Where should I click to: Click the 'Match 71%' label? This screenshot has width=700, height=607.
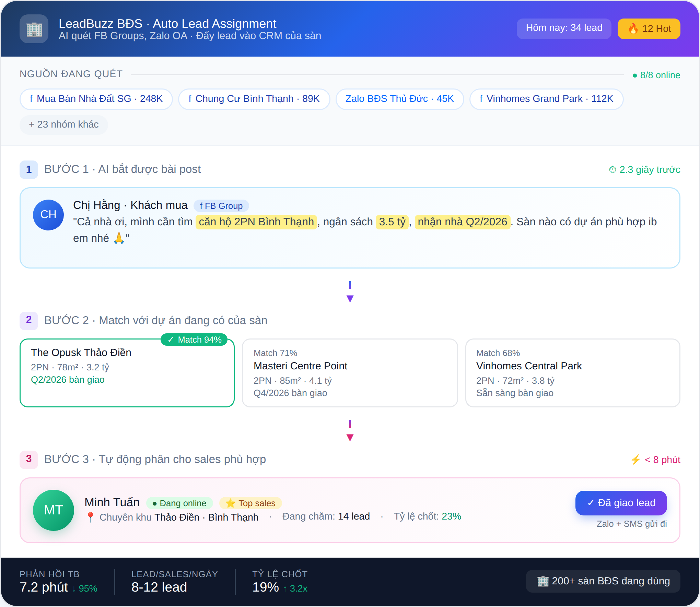point(275,353)
